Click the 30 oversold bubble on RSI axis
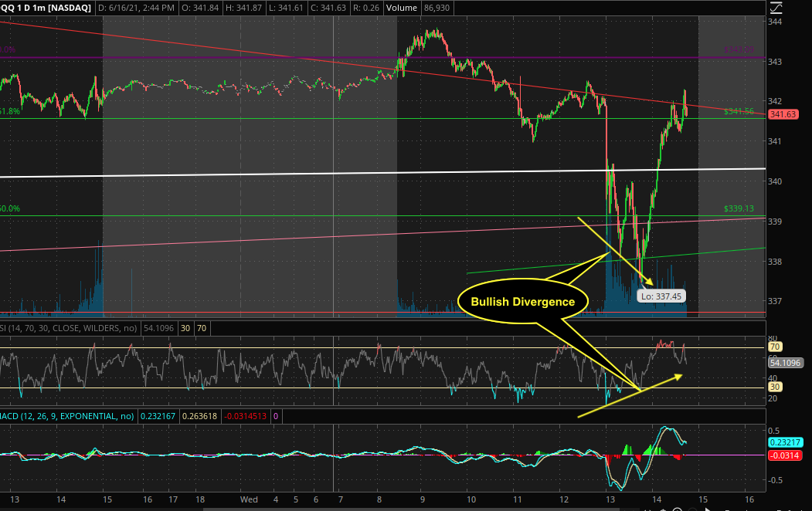This screenshot has height=511, width=812. 775,387
